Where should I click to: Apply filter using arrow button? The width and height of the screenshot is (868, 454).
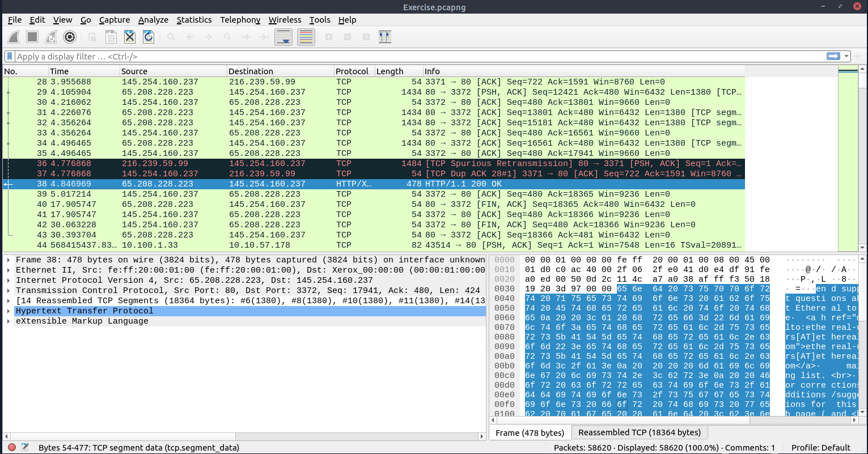[x=832, y=56]
